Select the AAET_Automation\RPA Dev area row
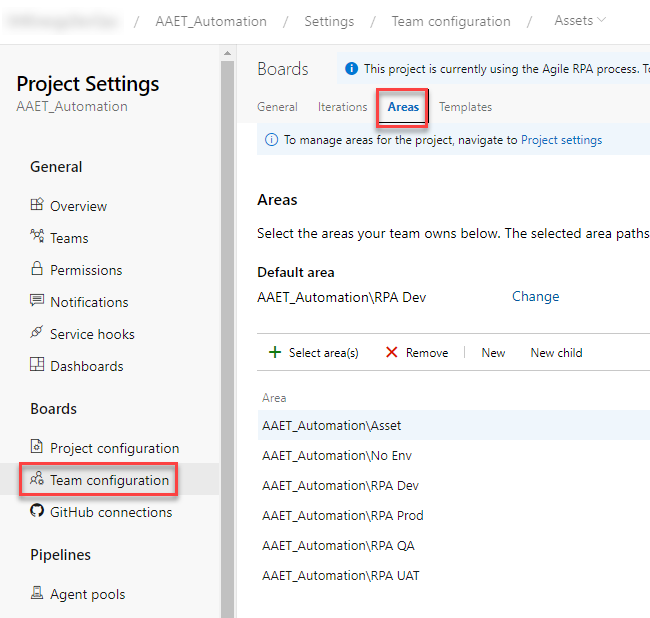The height and width of the screenshot is (618, 650). pos(454,485)
